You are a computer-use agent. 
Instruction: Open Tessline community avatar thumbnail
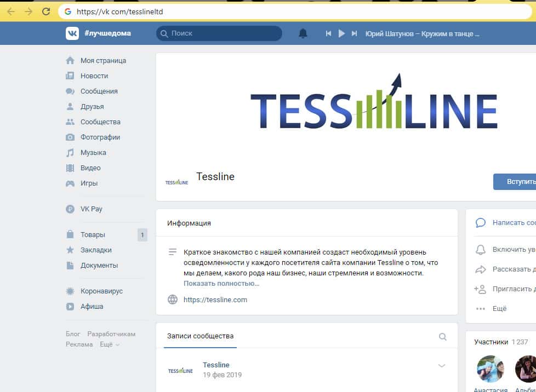(x=176, y=182)
